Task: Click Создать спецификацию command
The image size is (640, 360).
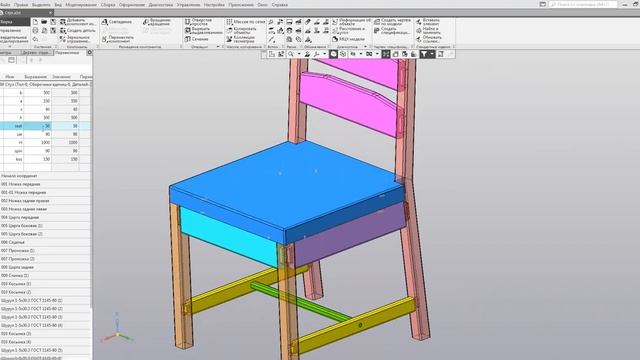Action: (392, 31)
